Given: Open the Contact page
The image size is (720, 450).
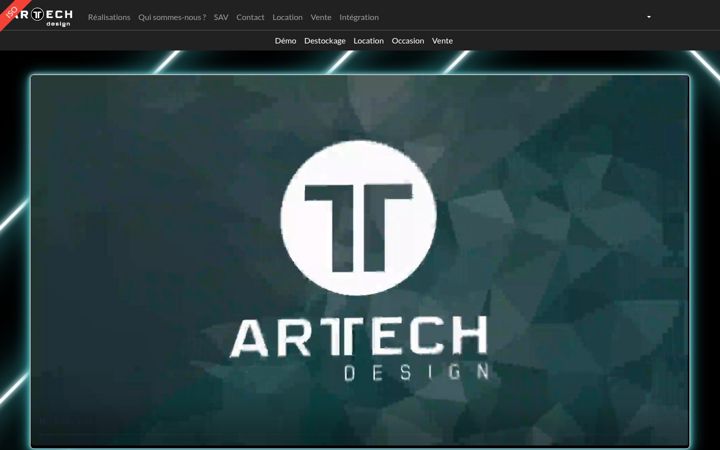Looking at the screenshot, I should tap(250, 17).
